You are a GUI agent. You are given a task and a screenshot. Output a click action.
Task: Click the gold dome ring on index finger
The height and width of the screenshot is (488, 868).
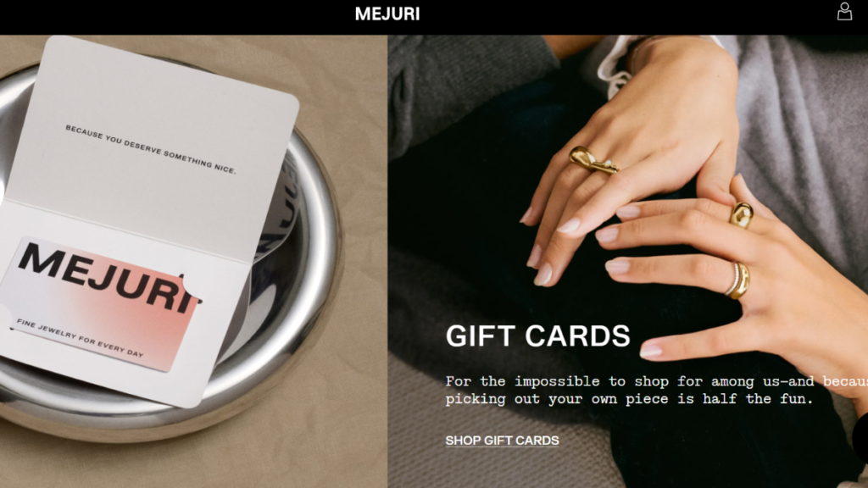(741, 215)
